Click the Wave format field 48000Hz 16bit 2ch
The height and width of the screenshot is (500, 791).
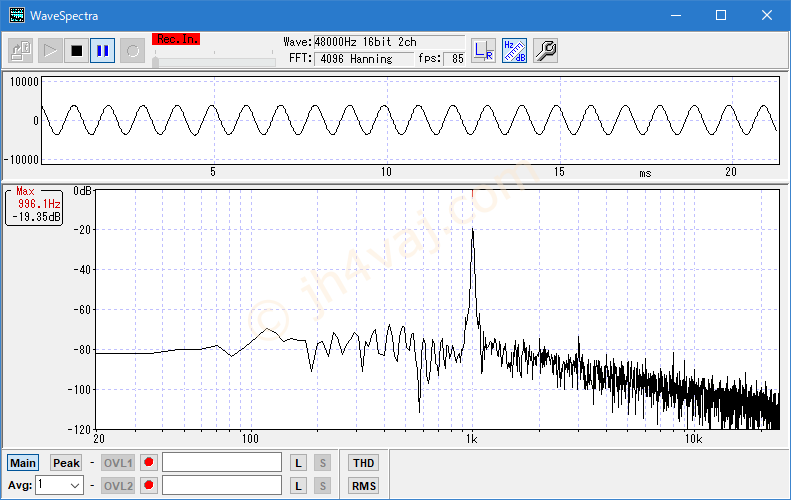click(x=389, y=42)
